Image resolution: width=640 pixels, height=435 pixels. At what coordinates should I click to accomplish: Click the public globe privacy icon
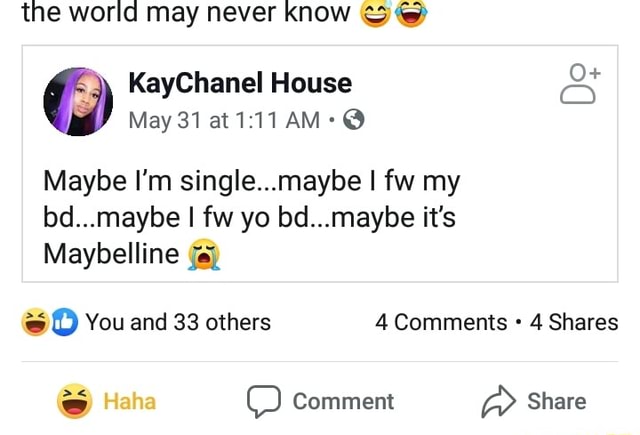click(353, 122)
